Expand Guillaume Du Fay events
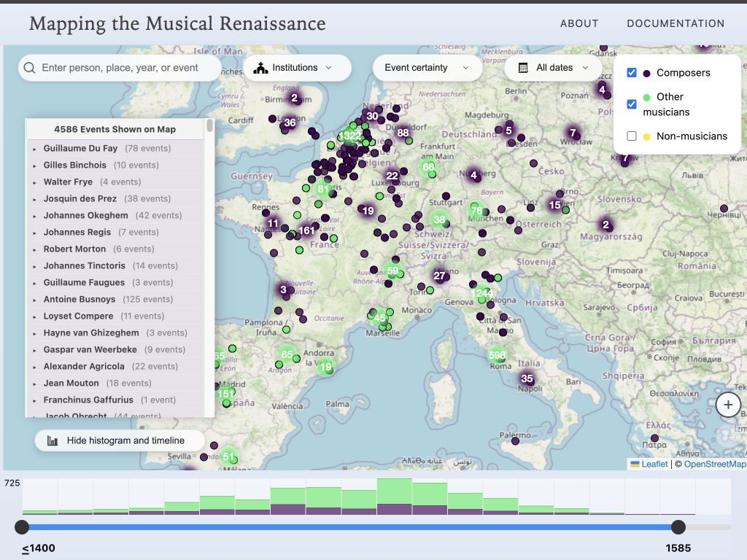 pyautogui.click(x=34, y=149)
